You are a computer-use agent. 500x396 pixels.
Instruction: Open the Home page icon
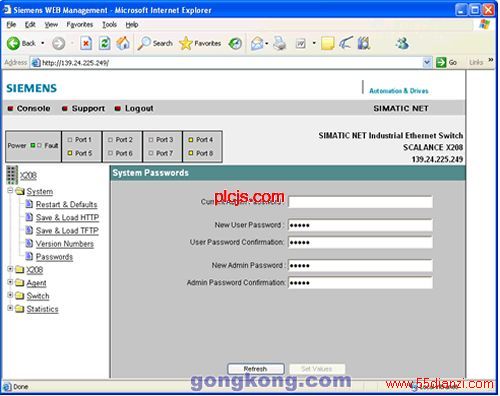[123, 43]
